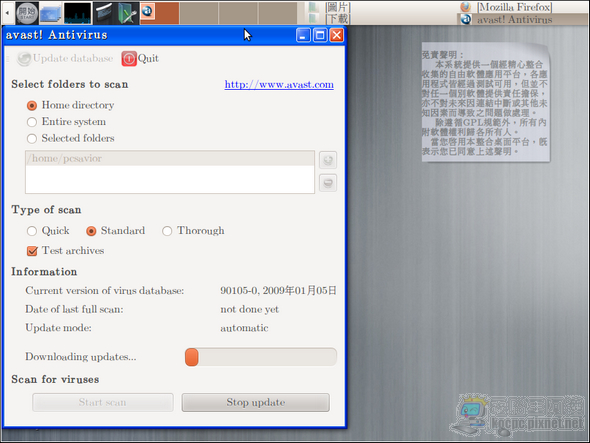Click the Update database toolbar icon
Screen dimensions: 590x443
point(24,59)
